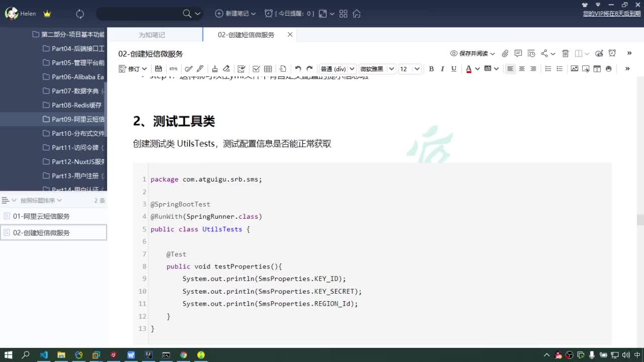The height and width of the screenshot is (362, 644).
Task: Click the search input field
Action: [138, 14]
